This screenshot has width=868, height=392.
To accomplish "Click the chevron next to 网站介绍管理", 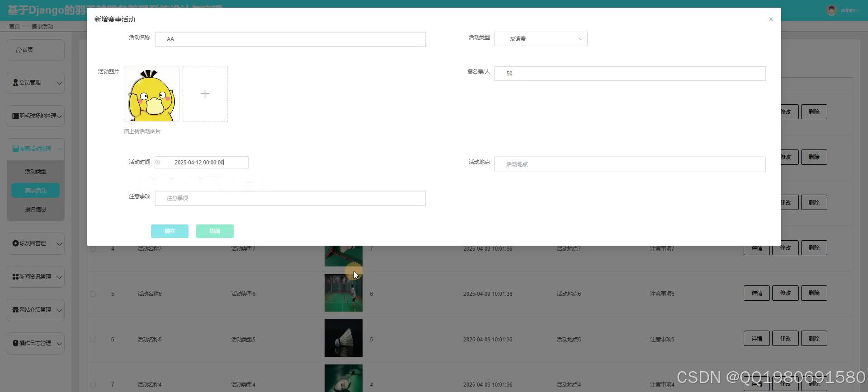I will click(59, 310).
